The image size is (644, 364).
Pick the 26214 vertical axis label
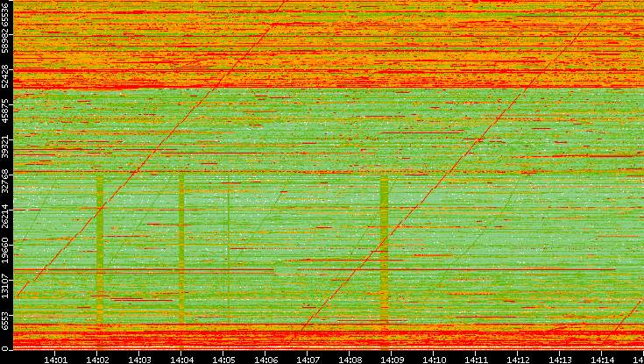(x=6, y=215)
